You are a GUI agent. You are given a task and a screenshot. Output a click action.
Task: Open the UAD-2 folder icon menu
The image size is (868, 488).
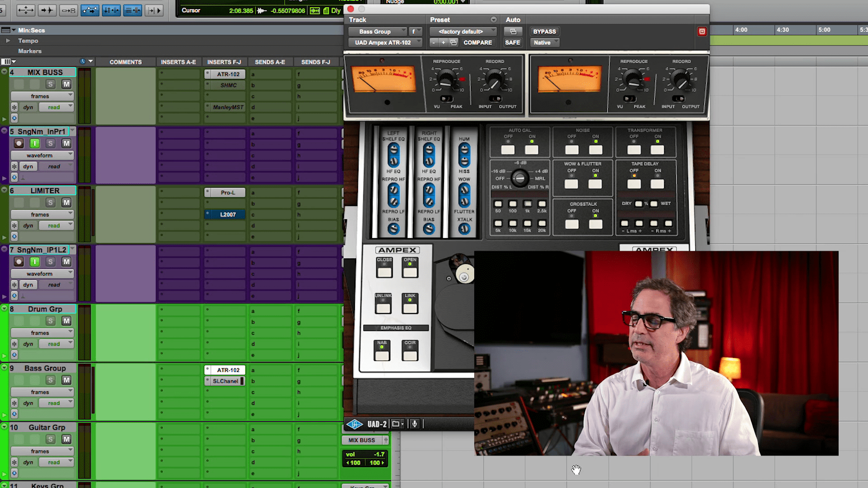click(397, 424)
